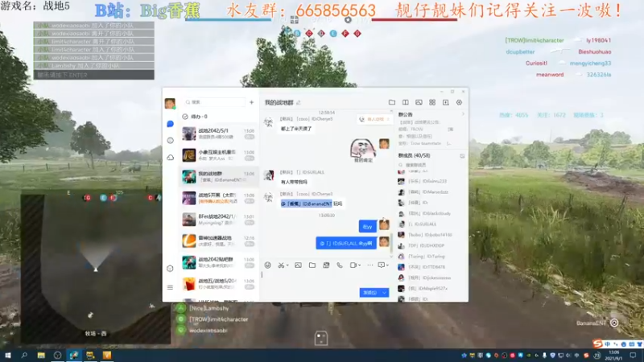Open the send button options dropdown arrow
Image resolution: width=644 pixels, height=362 pixels.
point(385,293)
